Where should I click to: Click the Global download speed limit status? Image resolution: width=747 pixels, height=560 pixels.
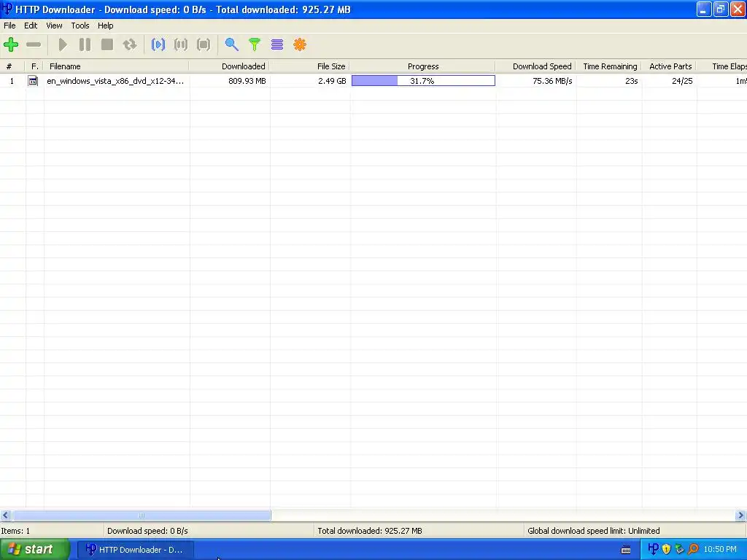[x=594, y=531]
